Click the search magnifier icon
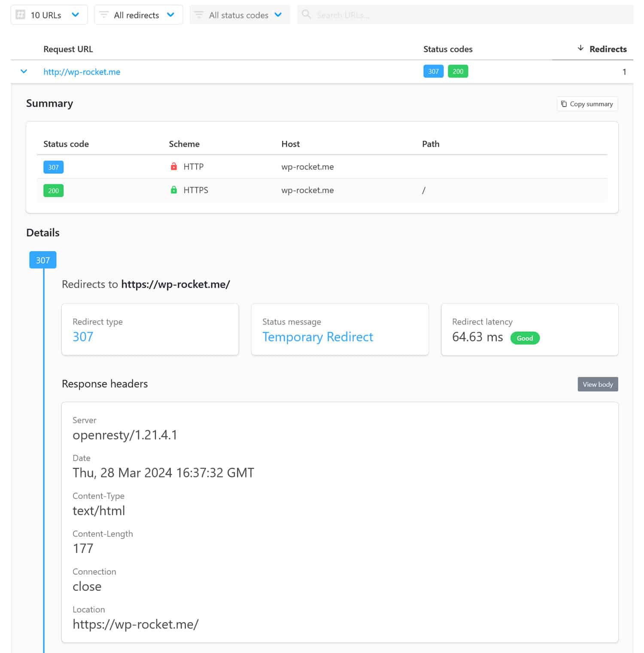 click(306, 15)
